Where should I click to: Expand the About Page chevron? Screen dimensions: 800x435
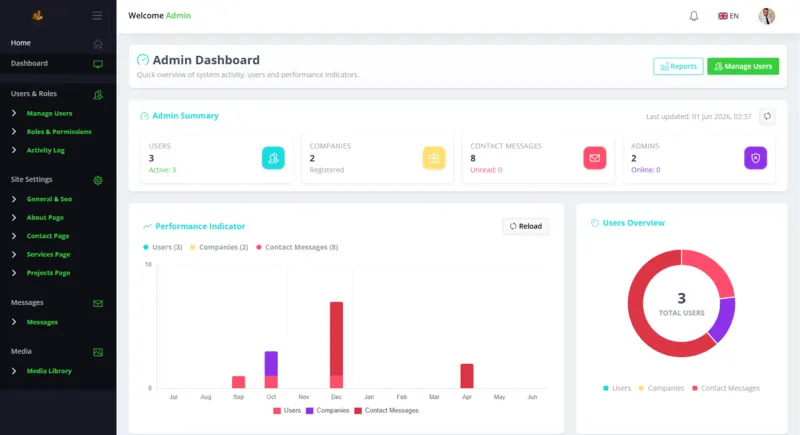point(14,217)
